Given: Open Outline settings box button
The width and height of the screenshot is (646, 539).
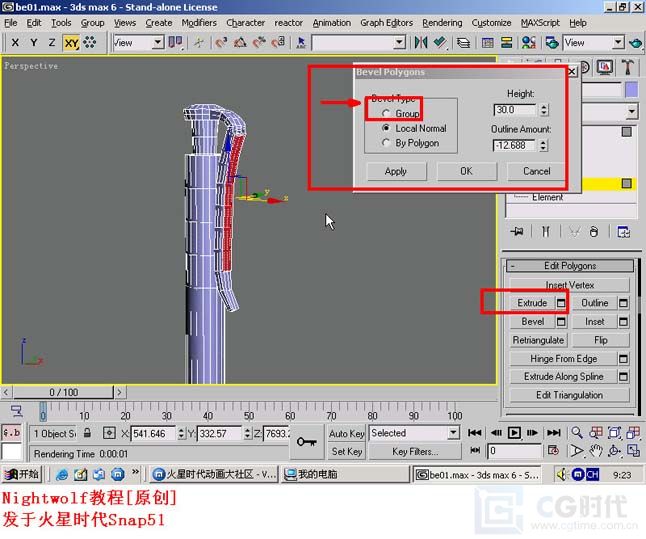Looking at the screenshot, I should coord(623,303).
